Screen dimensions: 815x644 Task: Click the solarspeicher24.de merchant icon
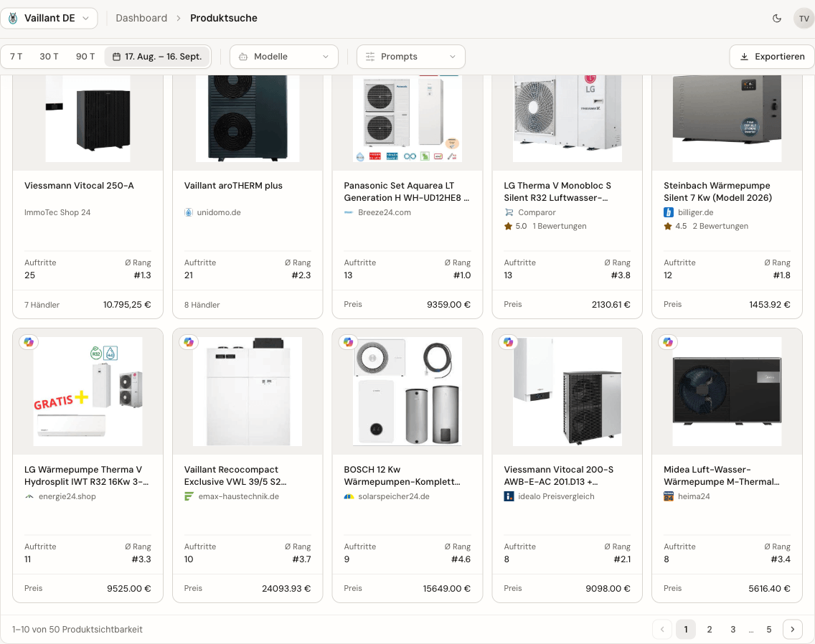[x=349, y=496]
